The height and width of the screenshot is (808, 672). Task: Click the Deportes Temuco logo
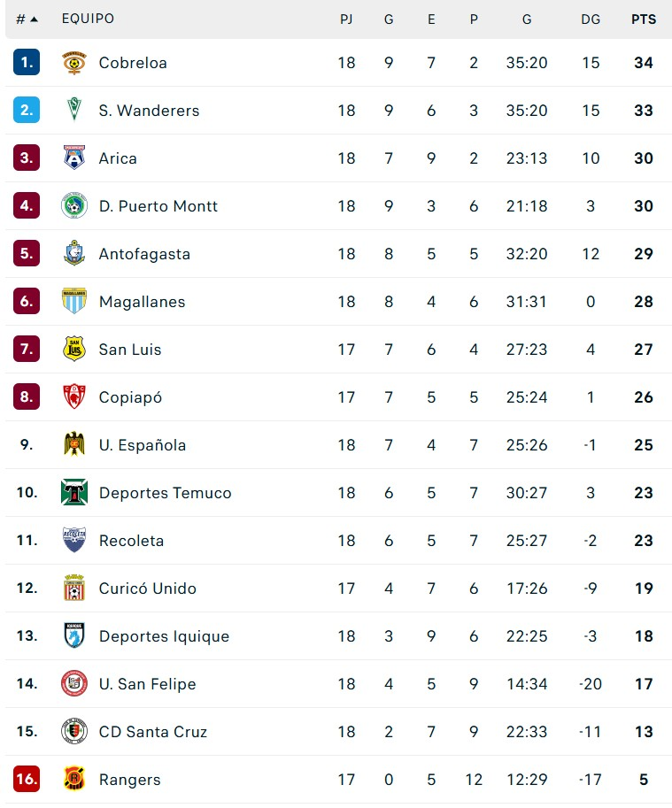click(x=74, y=492)
